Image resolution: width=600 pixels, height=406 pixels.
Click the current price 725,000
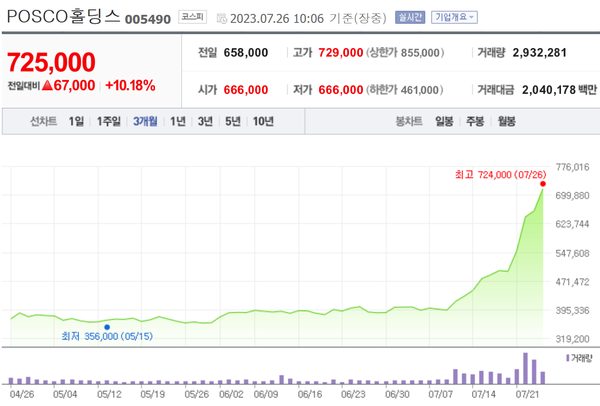[51, 62]
